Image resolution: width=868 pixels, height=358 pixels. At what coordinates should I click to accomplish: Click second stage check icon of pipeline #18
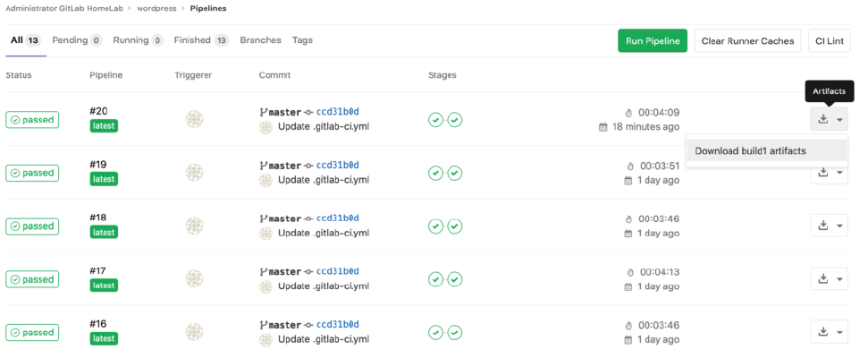(455, 226)
